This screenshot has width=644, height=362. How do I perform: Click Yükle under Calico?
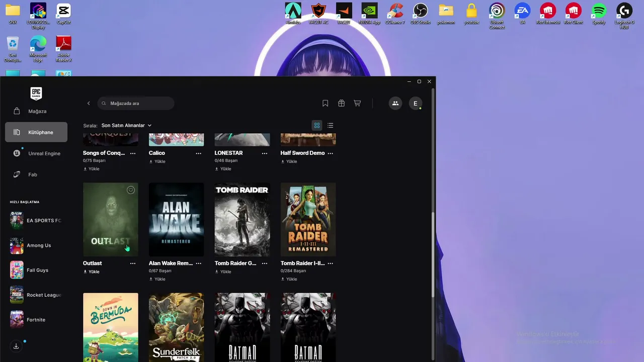[157, 161]
